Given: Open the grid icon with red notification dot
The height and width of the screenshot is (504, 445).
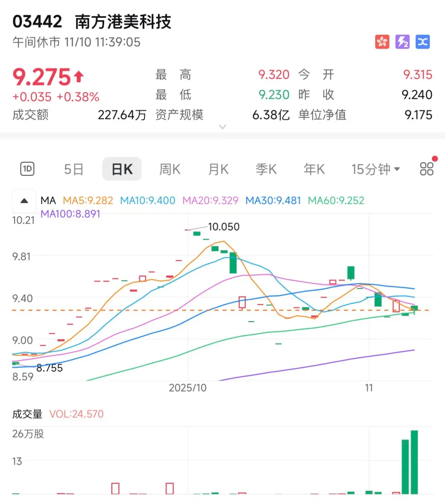Looking at the screenshot, I should click(427, 168).
